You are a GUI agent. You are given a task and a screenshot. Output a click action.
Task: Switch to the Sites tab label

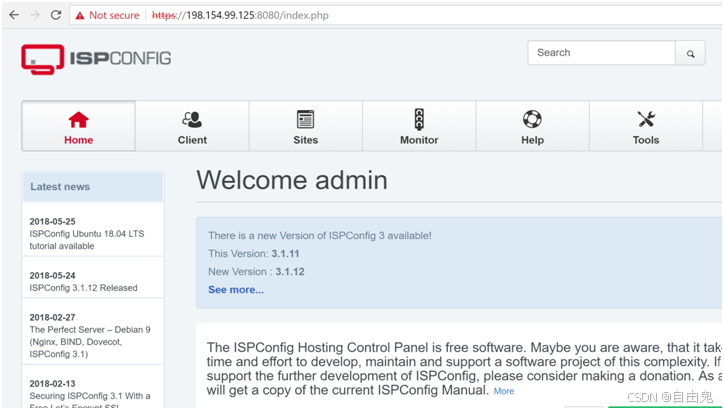[306, 140]
